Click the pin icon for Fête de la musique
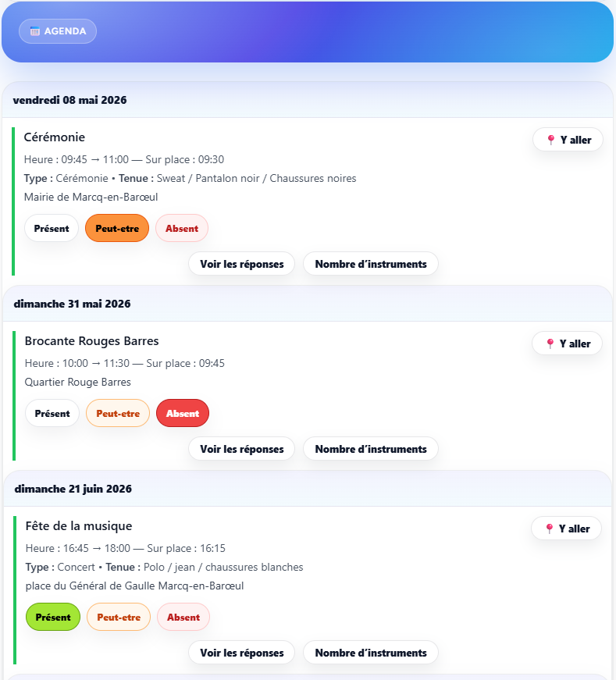 [x=550, y=529]
